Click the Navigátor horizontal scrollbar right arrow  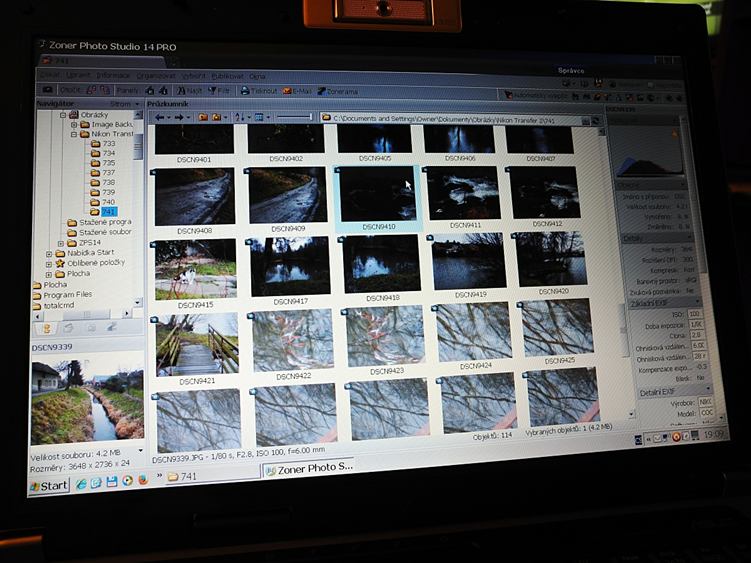tap(127, 313)
